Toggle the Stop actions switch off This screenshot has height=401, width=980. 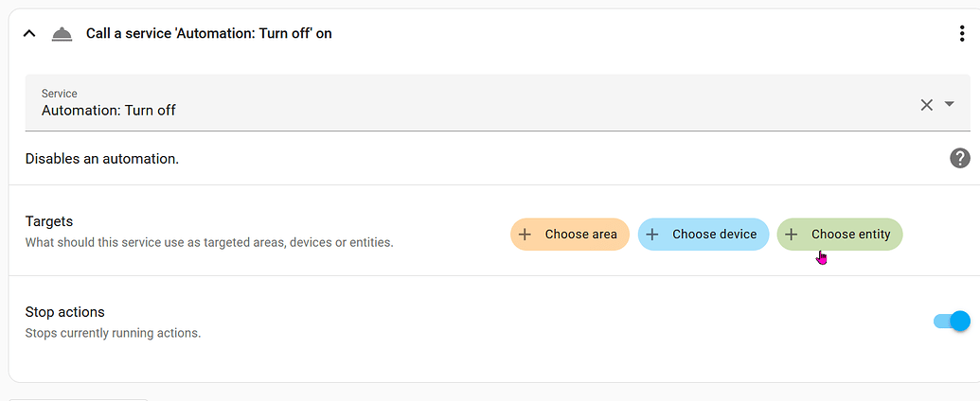pos(952,321)
